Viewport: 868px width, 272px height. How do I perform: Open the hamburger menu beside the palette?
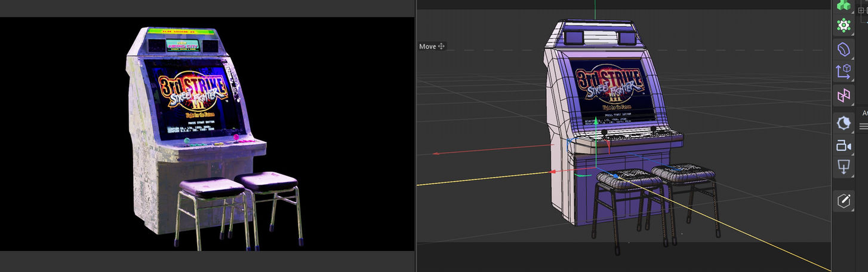coord(863,126)
